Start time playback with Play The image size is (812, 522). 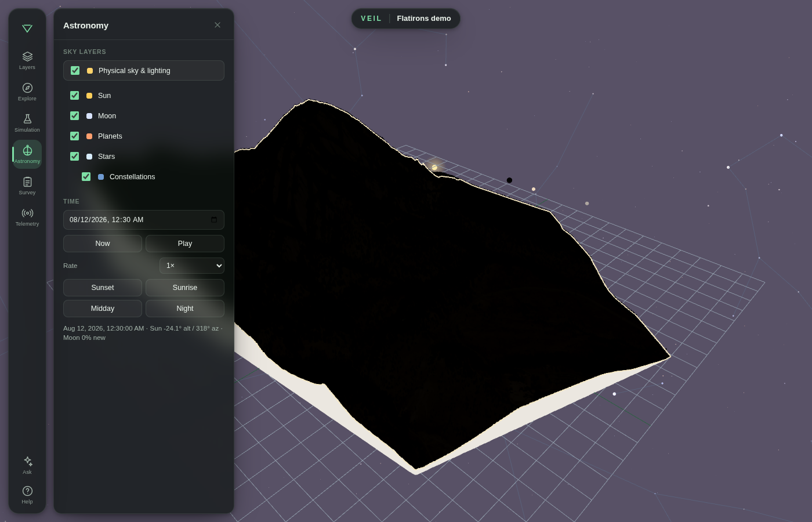[x=185, y=244]
